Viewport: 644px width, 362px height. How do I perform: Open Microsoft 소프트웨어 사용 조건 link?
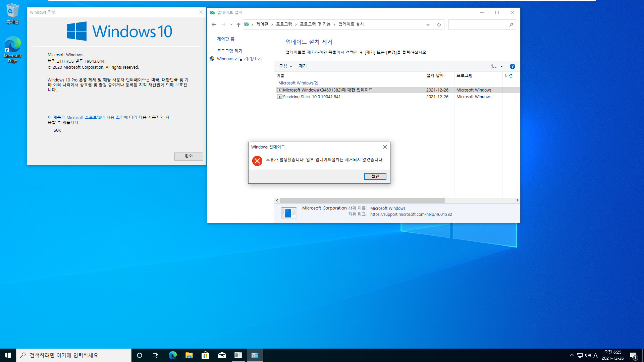95,118
